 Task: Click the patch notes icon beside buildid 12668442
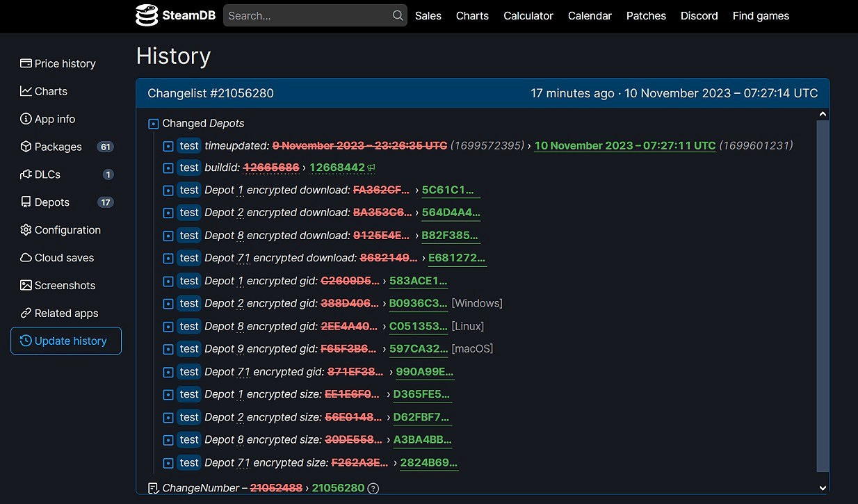pyautogui.click(x=372, y=168)
